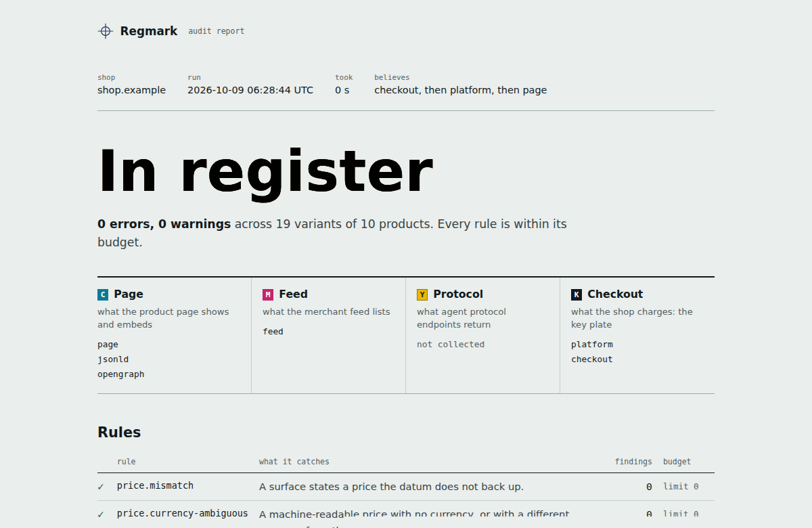Click the yellow Y badge beside Protocol
This screenshot has width=812, height=528.
click(422, 294)
